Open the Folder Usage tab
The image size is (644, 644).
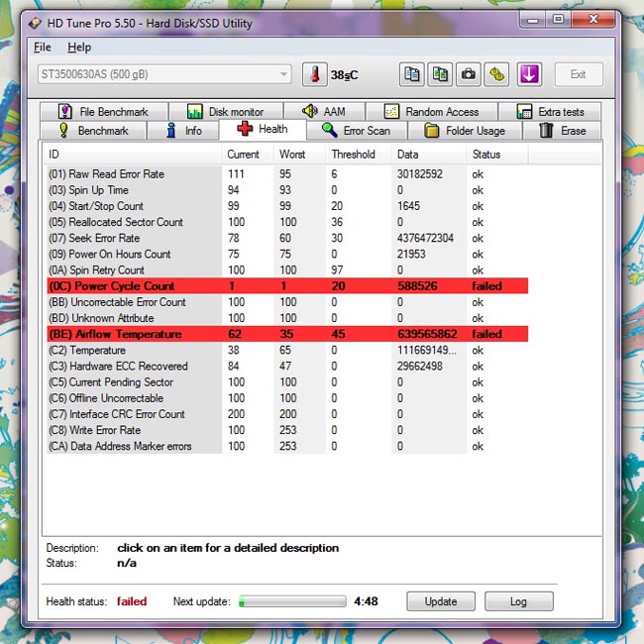pyautogui.click(x=465, y=131)
